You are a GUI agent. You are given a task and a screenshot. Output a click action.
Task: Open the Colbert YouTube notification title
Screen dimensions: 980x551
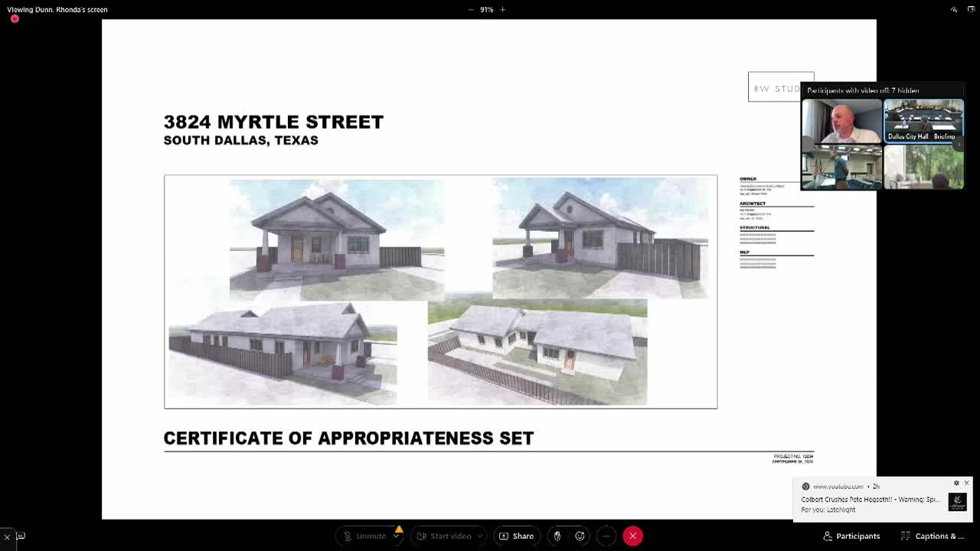[x=871, y=500]
